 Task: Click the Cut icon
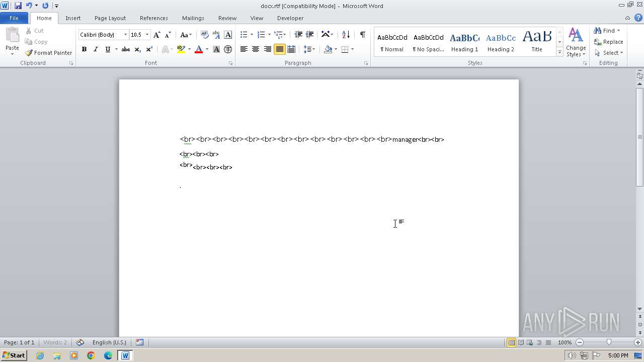tap(35, 31)
